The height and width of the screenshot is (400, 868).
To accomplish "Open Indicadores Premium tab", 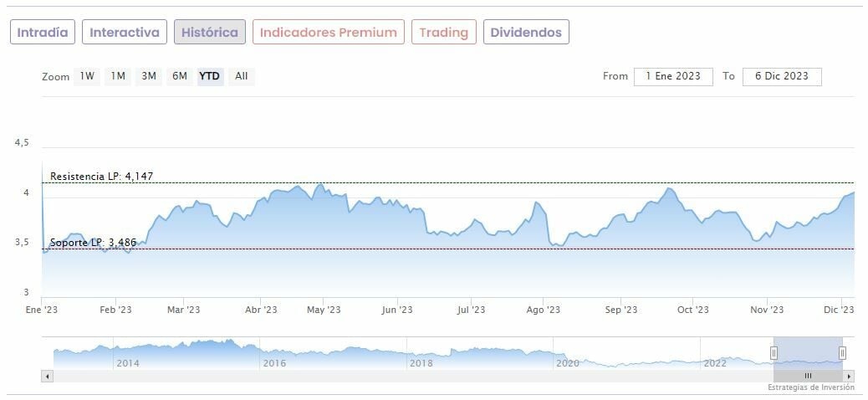I will tap(329, 33).
